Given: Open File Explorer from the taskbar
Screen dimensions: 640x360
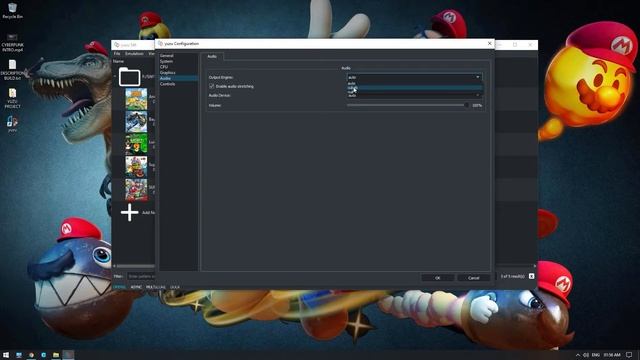Looking at the screenshot, I should click(x=56, y=355).
